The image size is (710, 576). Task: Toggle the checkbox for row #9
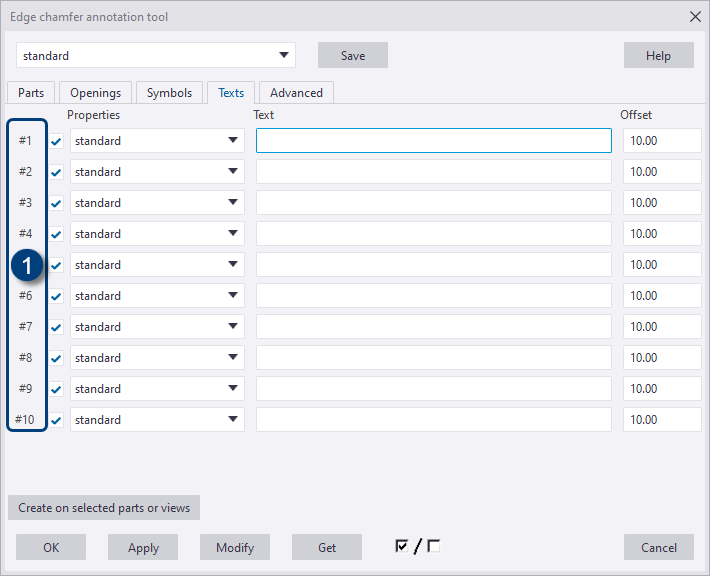tap(56, 389)
